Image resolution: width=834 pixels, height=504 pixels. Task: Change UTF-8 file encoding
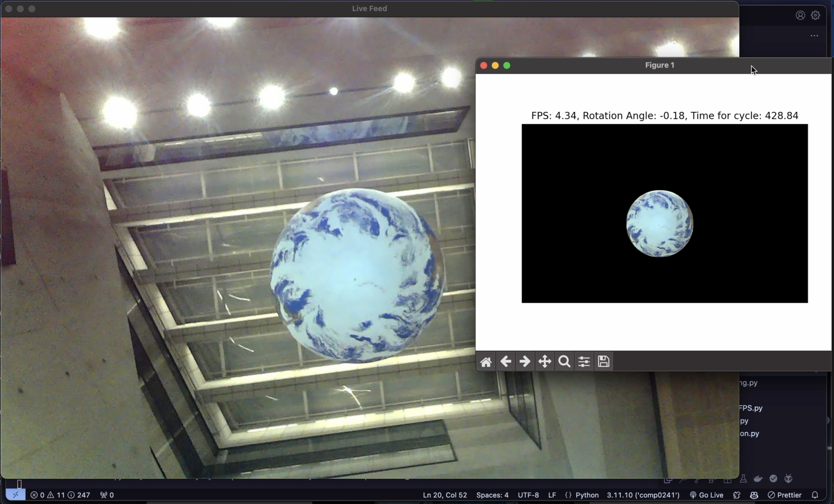pyautogui.click(x=528, y=495)
